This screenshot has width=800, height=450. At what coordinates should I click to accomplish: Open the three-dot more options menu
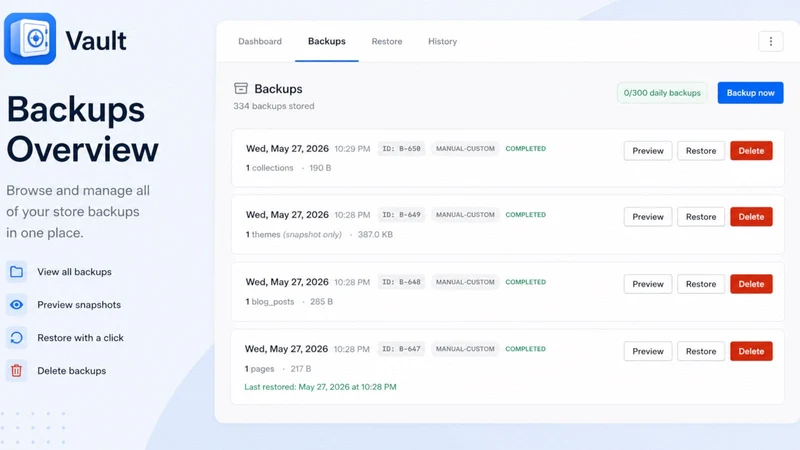[770, 41]
